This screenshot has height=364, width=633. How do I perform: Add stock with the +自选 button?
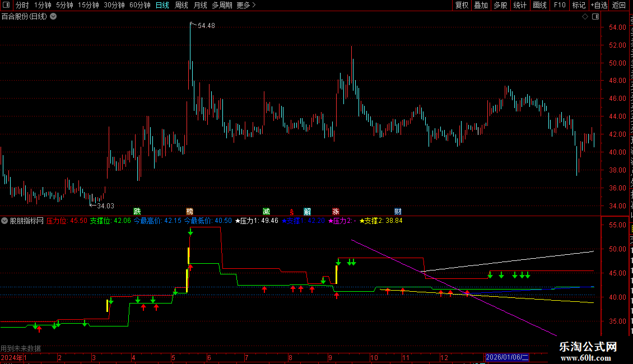pyautogui.click(x=599, y=5)
